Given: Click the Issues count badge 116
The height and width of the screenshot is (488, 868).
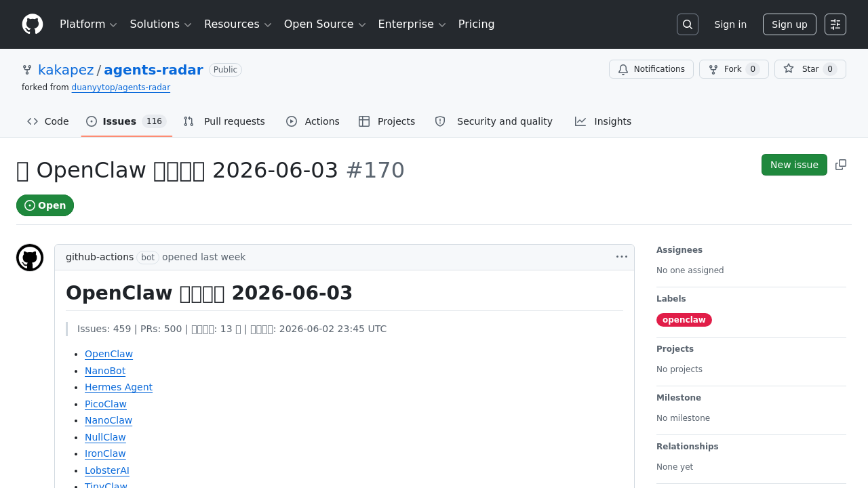Looking at the screenshot, I should (154, 121).
